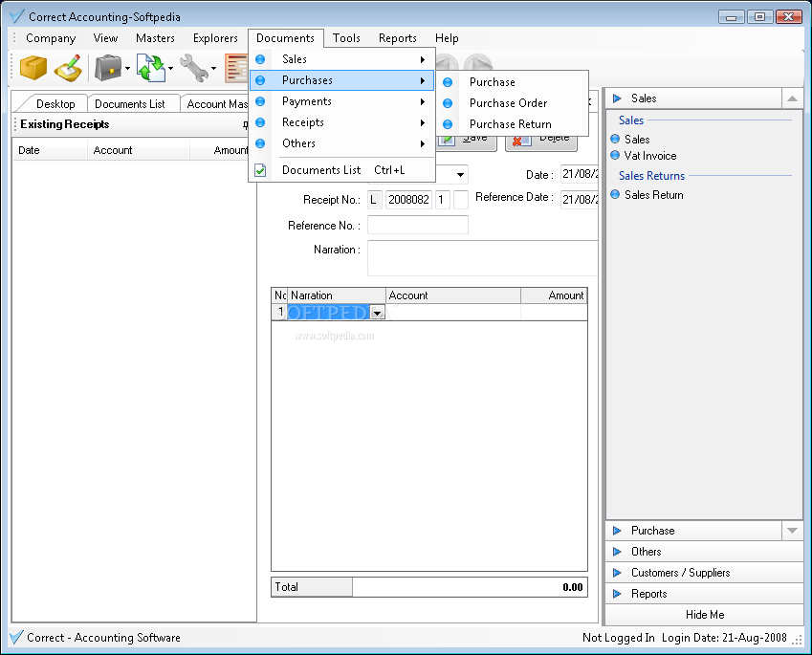Click the Narration text area
This screenshot has width=812, height=655.
click(x=483, y=258)
